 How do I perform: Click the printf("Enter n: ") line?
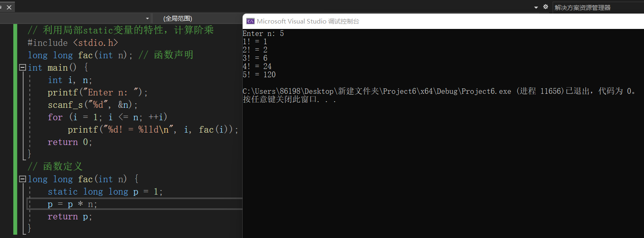click(x=98, y=93)
